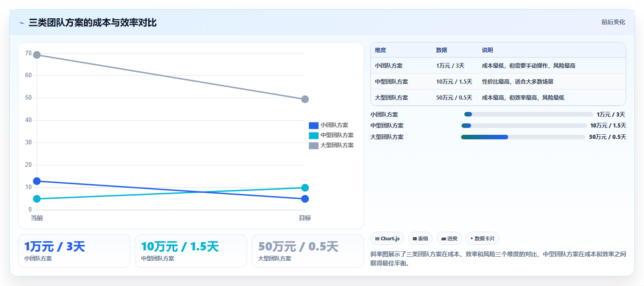Click the gray 大型团队方案 point at 目标

pos(305,99)
